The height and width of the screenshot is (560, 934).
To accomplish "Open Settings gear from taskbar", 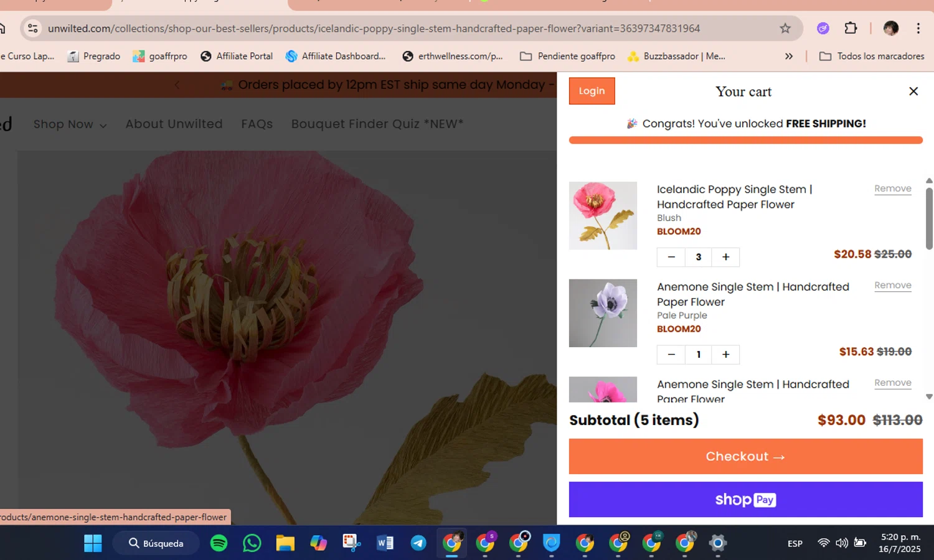I will (718, 543).
